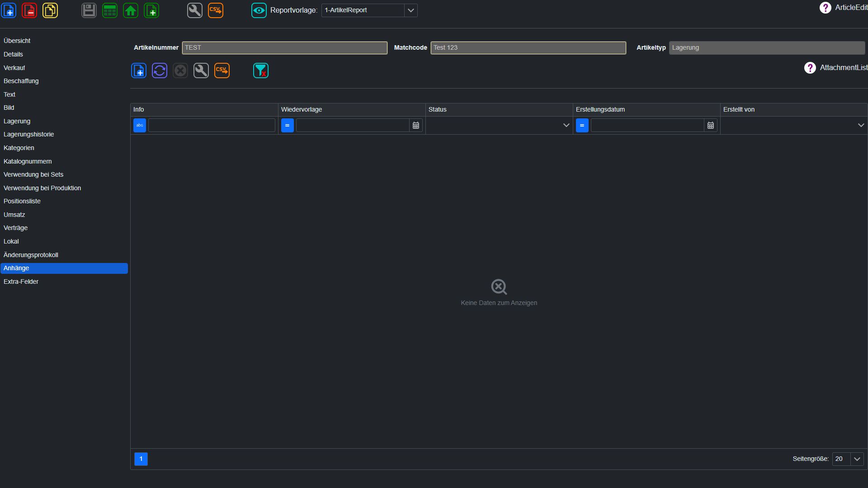
Task: Click the green document plus icon
Action: pyautogui.click(x=151, y=10)
